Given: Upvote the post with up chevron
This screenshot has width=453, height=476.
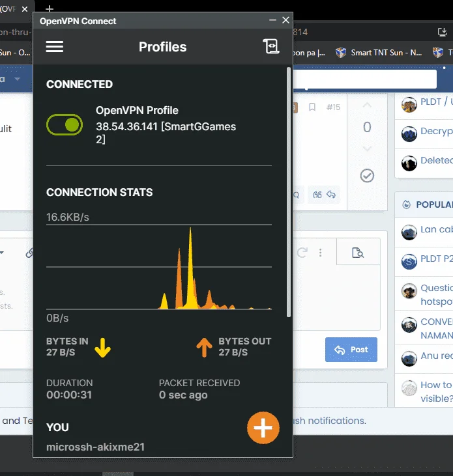Looking at the screenshot, I should point(367,105).
